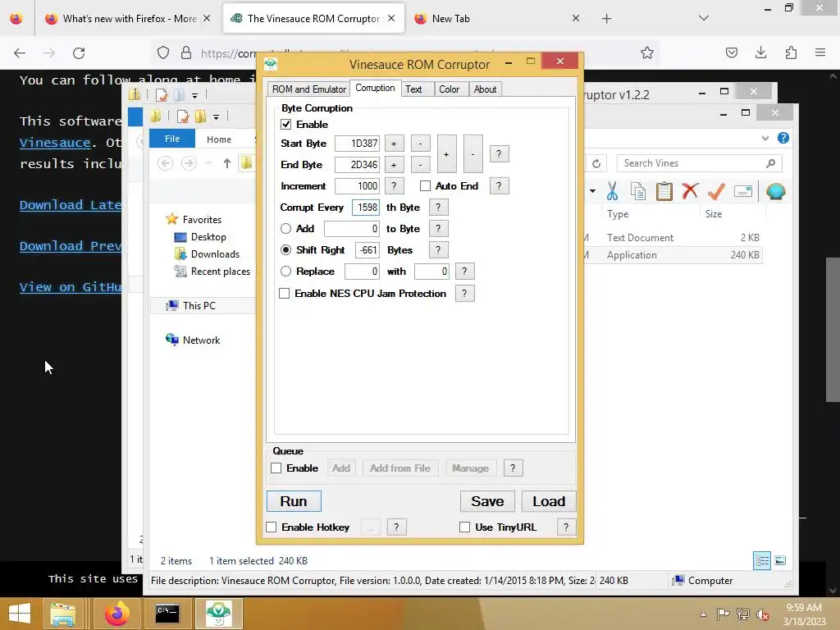This screenshot has height=630, width=840.
Task: Check the Auto End checkbox
Action: point(426,186)
